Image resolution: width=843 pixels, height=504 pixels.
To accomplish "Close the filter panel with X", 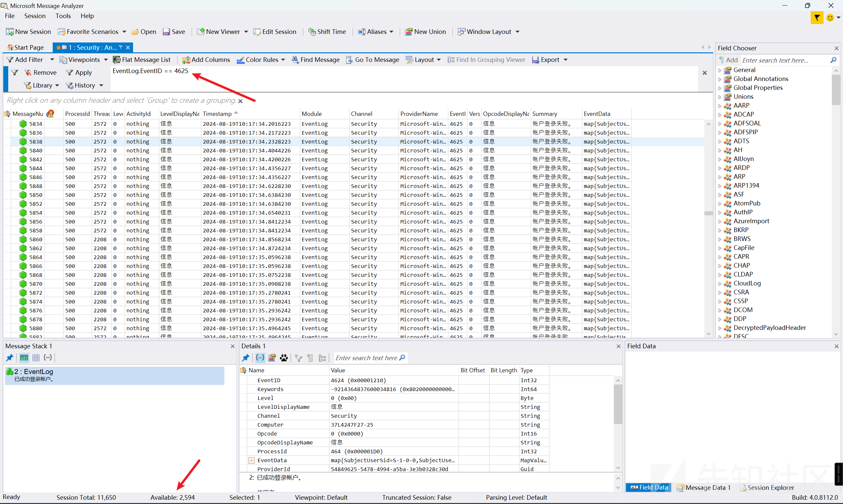I will [705, 73].
